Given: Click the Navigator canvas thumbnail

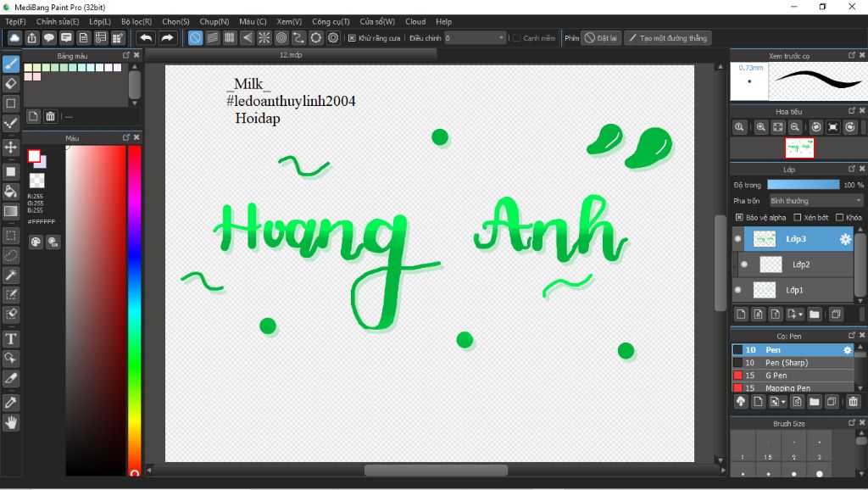Looking at the screenshot, I should [799, 148].
